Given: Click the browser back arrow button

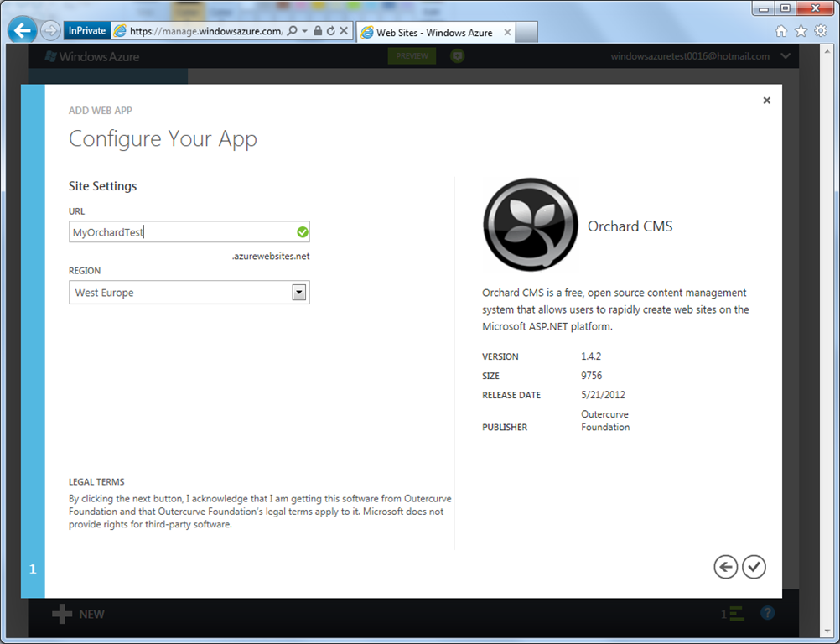Looking at the screenshot, I should [x=23, y=31].
